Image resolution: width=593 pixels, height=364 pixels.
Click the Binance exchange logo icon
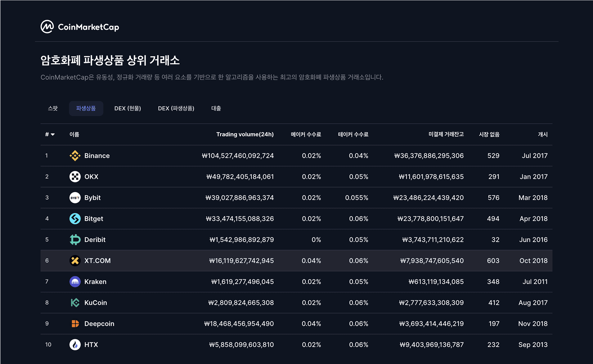click(75, 155)
